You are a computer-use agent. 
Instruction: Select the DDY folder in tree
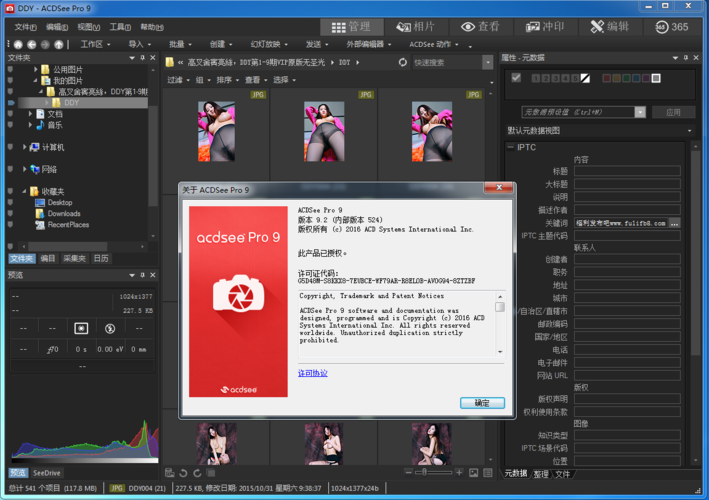pos(71,103)
